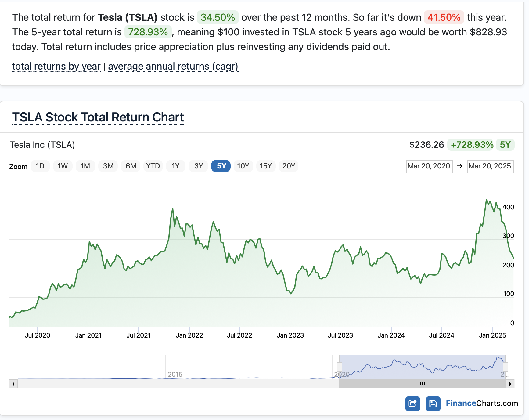Click the navigator scroll-right arrow
The width and height of the screenshot is (529, 420).
pos(510,384)
